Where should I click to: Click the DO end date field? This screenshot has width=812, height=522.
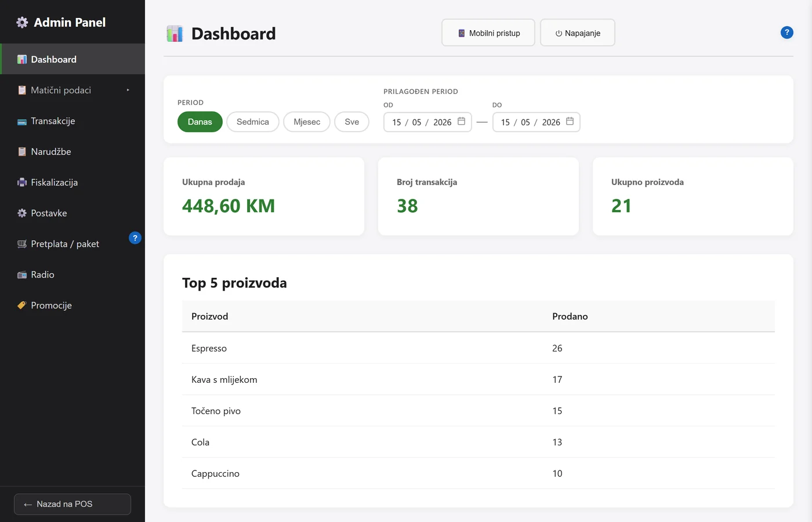pyautogui.click(x=536, y=122)
